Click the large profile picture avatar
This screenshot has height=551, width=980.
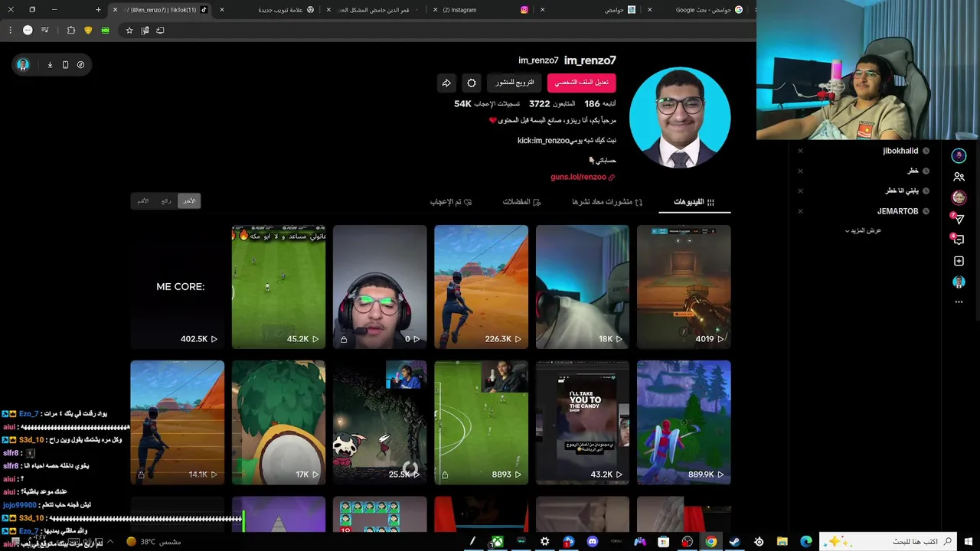[680, 117]
